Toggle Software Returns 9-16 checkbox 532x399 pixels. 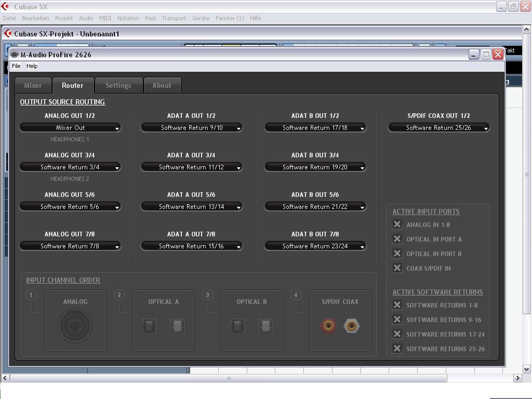[x=397, y=320]
